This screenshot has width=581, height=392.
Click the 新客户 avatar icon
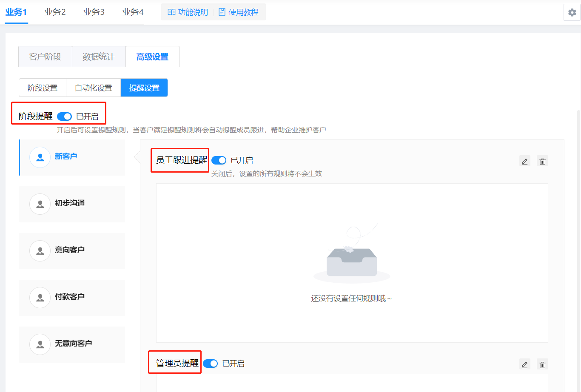point(40,157)
